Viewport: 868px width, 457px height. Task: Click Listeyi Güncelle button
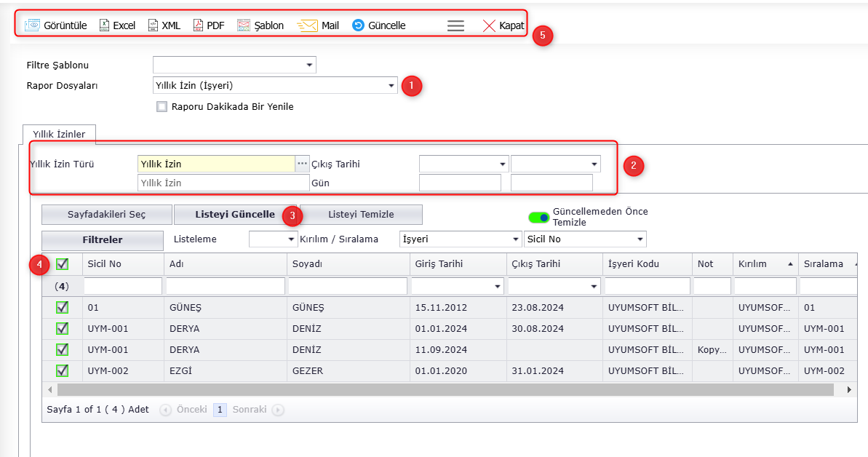pyautogui.click(x=235, y=215)
